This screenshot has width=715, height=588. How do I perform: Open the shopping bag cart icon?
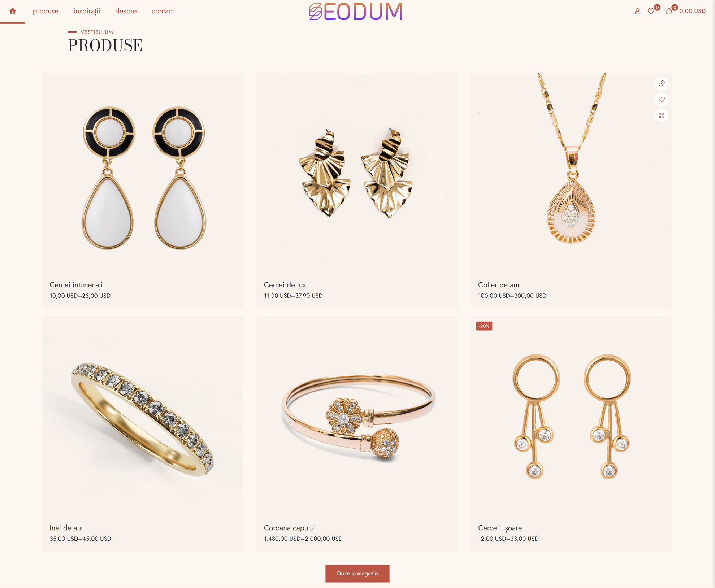tap(669, 11)
